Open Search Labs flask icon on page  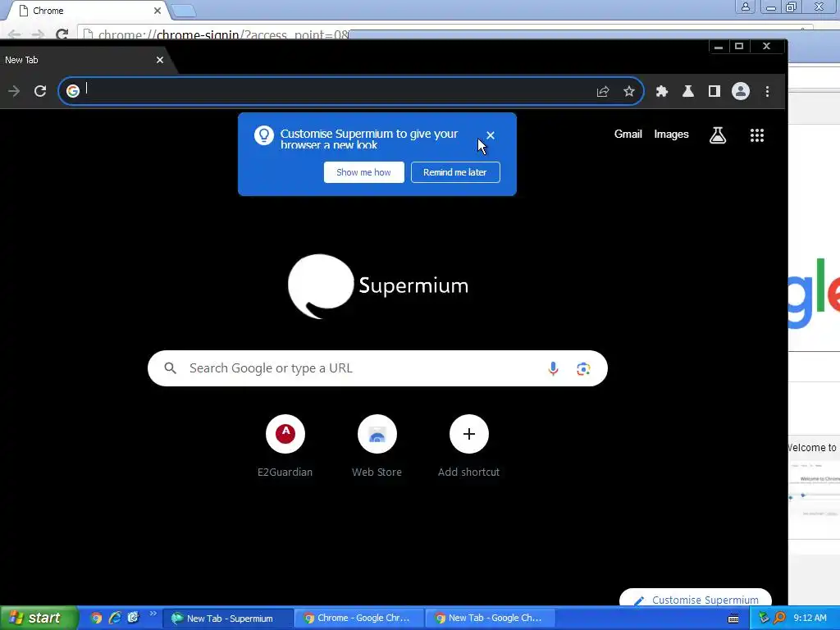tap(718, 135)
